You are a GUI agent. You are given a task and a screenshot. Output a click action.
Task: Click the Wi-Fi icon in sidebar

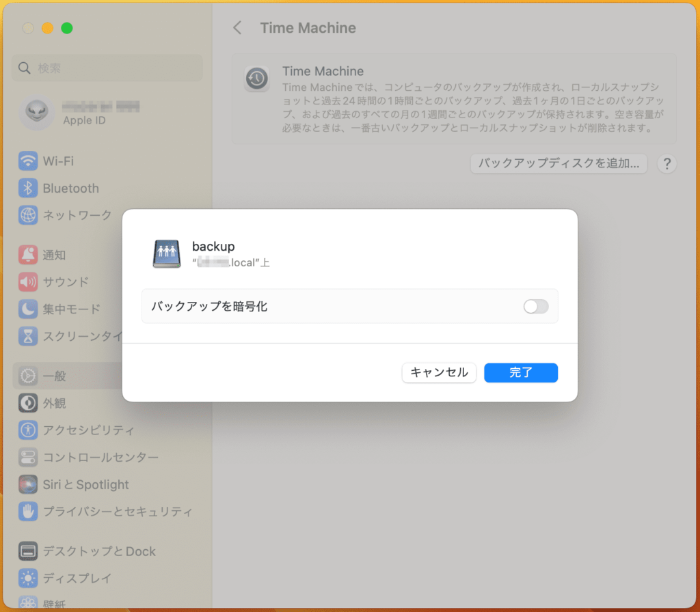pos(27,161)
